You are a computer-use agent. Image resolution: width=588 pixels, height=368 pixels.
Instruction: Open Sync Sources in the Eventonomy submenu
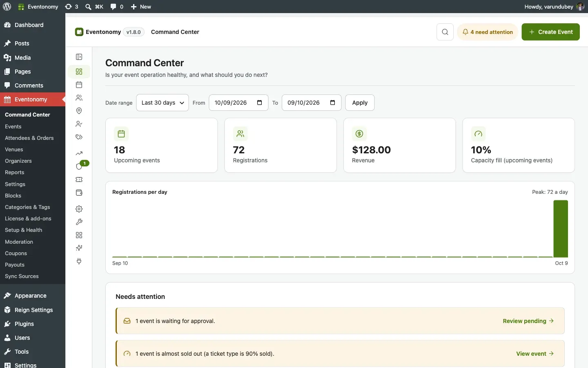click(22, 276)
